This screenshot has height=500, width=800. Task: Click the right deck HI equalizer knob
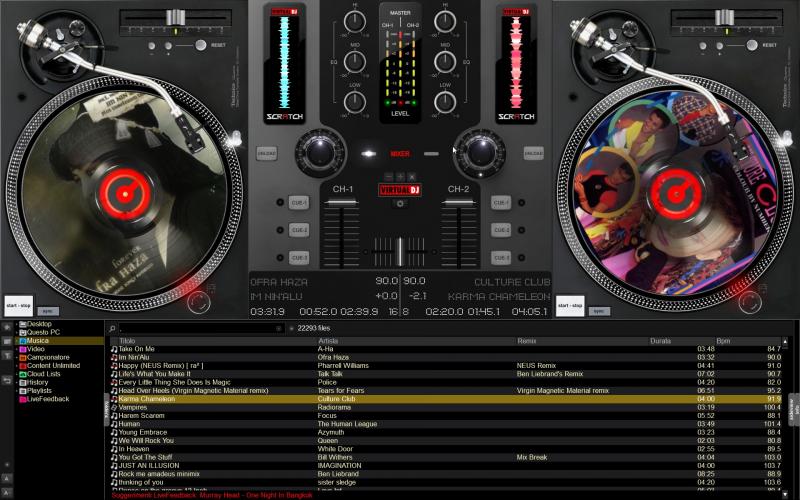click(445, 21)
